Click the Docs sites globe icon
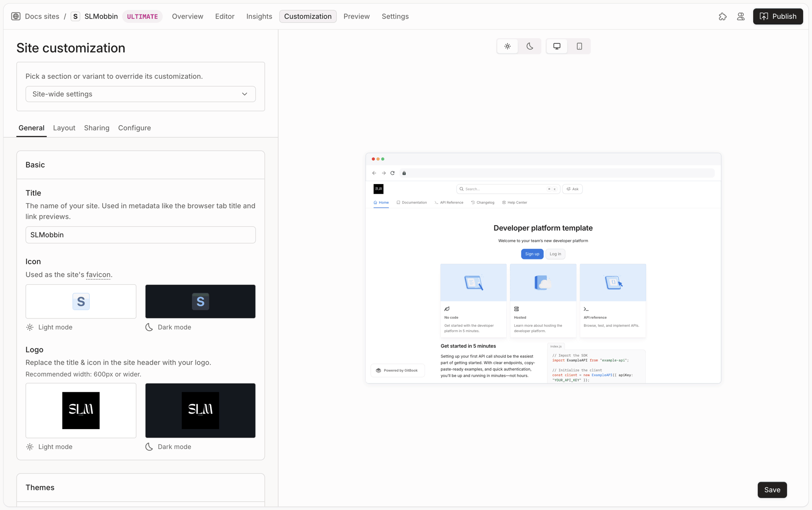 pos(16,17)
